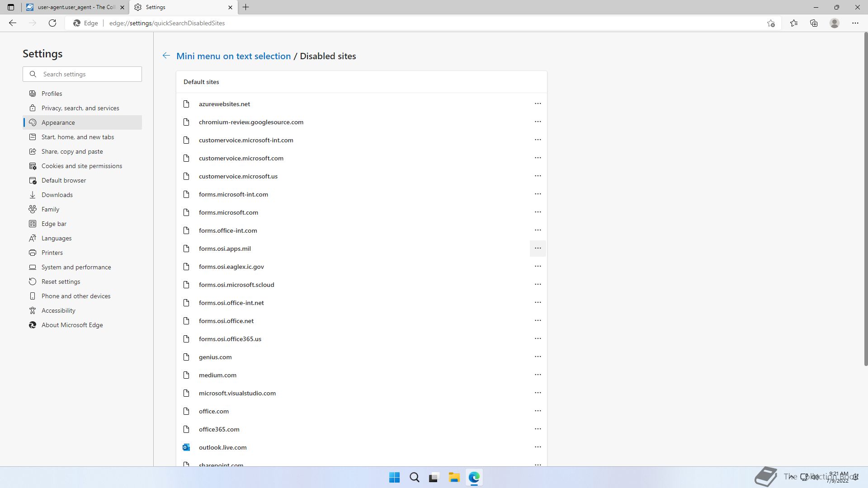Switch to the user-agent.user_agent tab
This screenshot has width=868, height=488.
[x=75, y=7]
